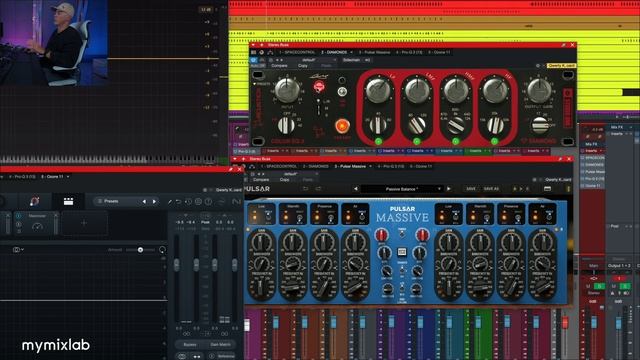Select the Ozone module chain view icon
This screenshot has width=640, height=360.
point(69,201)
